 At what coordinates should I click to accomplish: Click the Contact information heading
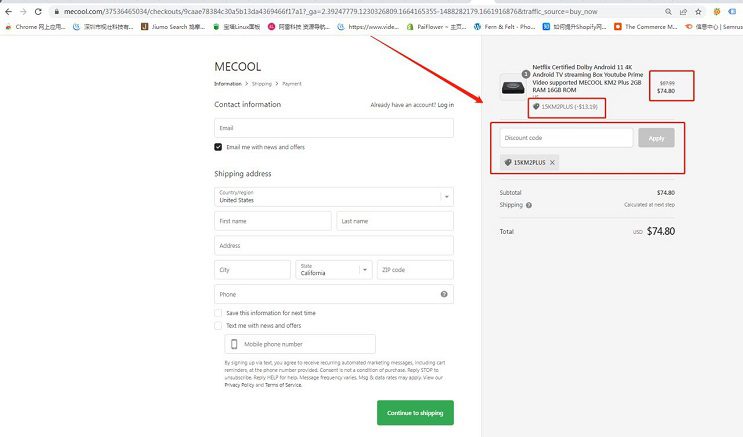click(247, 104)
